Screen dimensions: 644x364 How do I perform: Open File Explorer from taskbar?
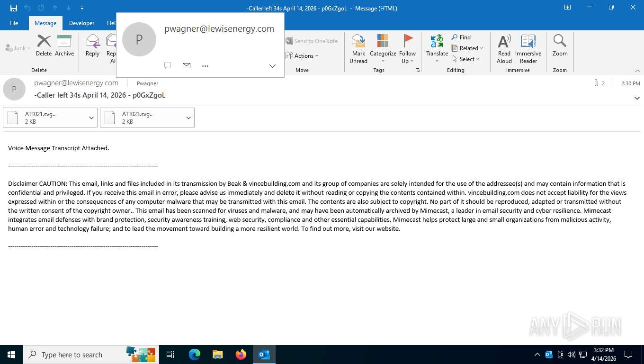(x=217, y=355)
